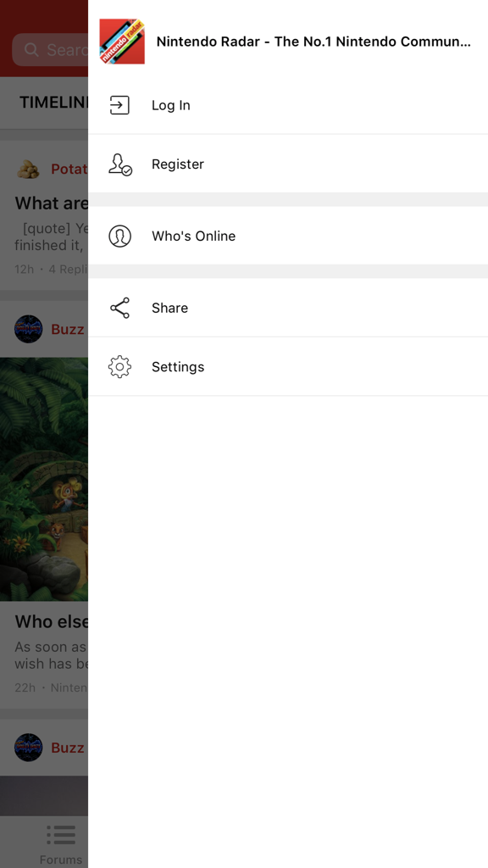Tap Buzz's circular avatar image
Viewport: 488px width, 868px height.
pos(28,329)
